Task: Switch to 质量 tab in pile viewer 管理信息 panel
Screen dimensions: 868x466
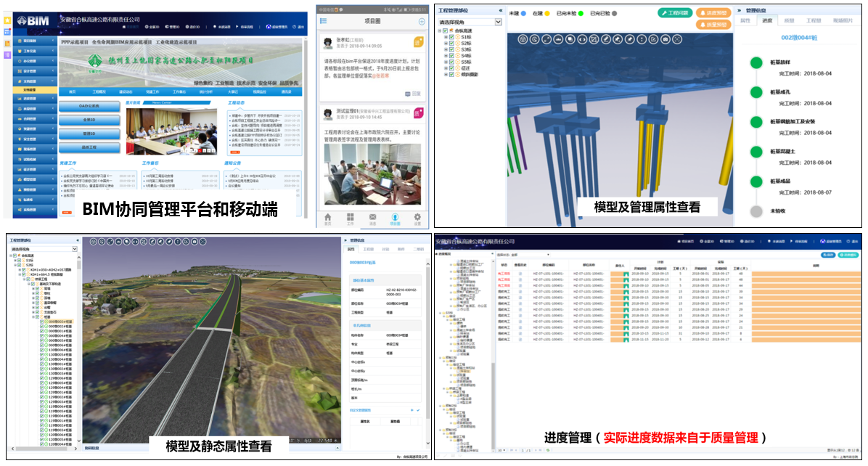Action: [x=790, y=20]
